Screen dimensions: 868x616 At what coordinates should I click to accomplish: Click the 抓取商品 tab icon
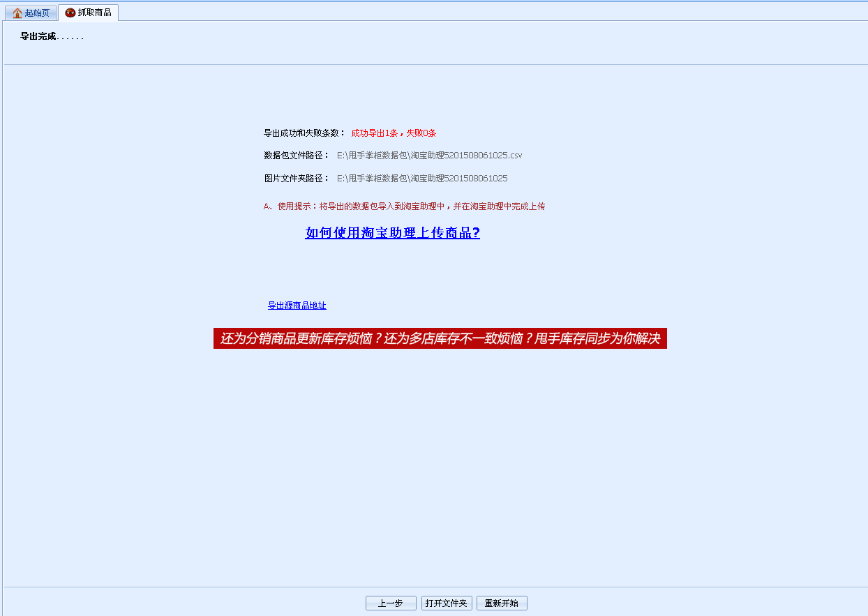click(70, 13)
